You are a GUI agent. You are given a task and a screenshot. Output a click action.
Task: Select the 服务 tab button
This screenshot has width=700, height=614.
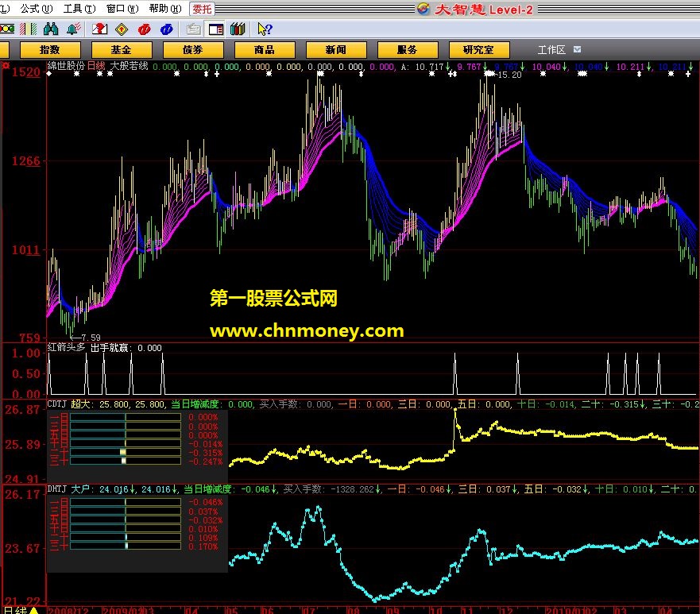[407, 49]
